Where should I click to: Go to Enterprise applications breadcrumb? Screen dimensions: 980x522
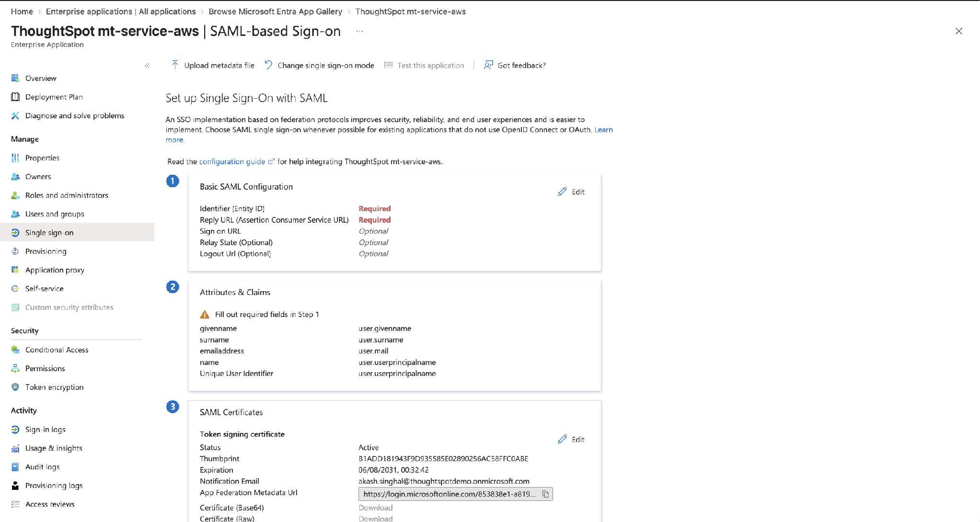[121, 11]
